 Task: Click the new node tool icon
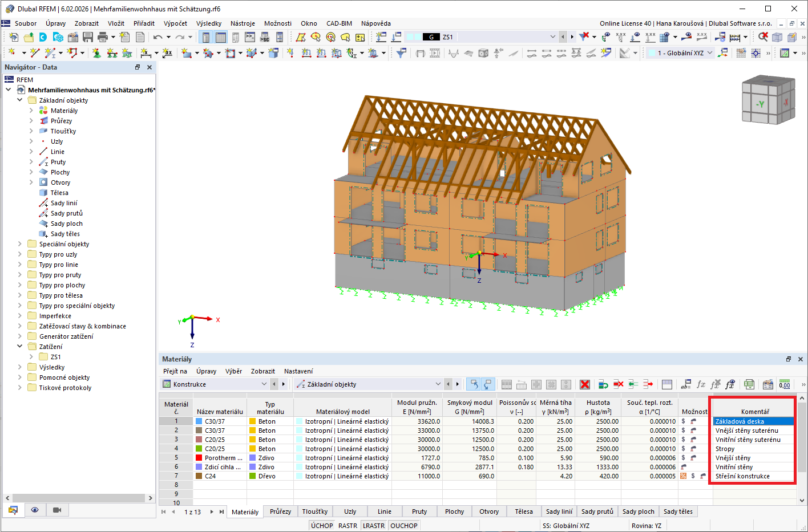[x=12, y=53]
